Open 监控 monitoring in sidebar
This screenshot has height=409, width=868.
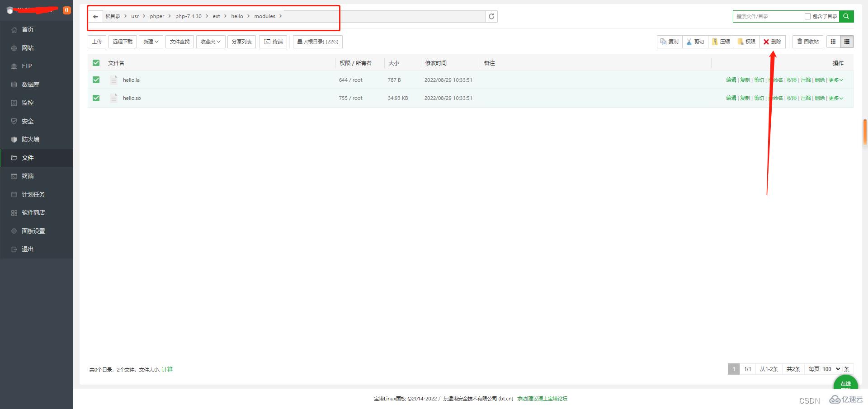37,103
